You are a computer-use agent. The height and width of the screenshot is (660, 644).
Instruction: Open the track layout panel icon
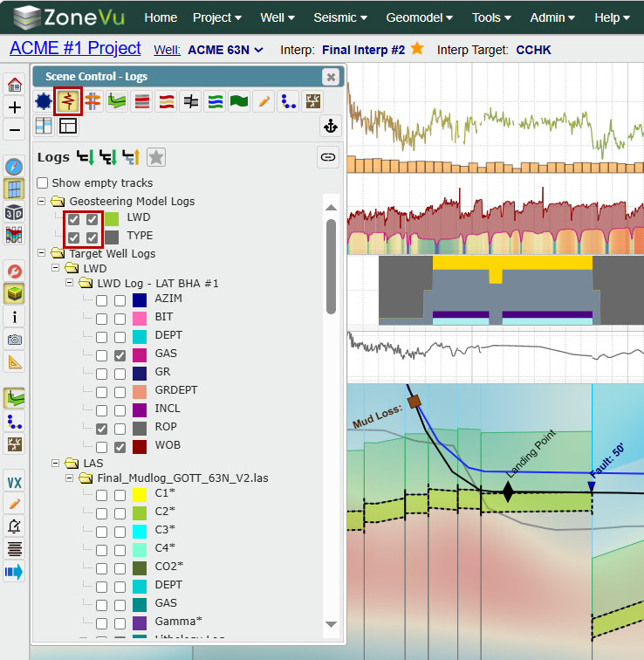(x=68, y=126)
